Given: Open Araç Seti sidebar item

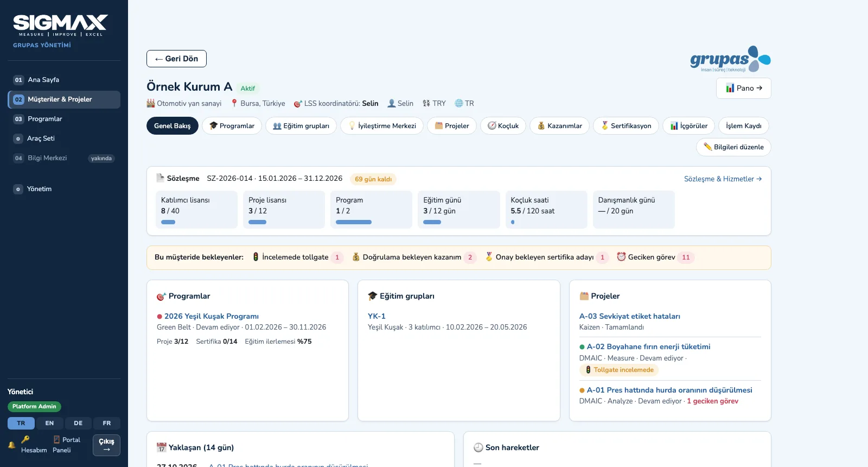Looking at the screenshot, I should [x=64, y=138].
